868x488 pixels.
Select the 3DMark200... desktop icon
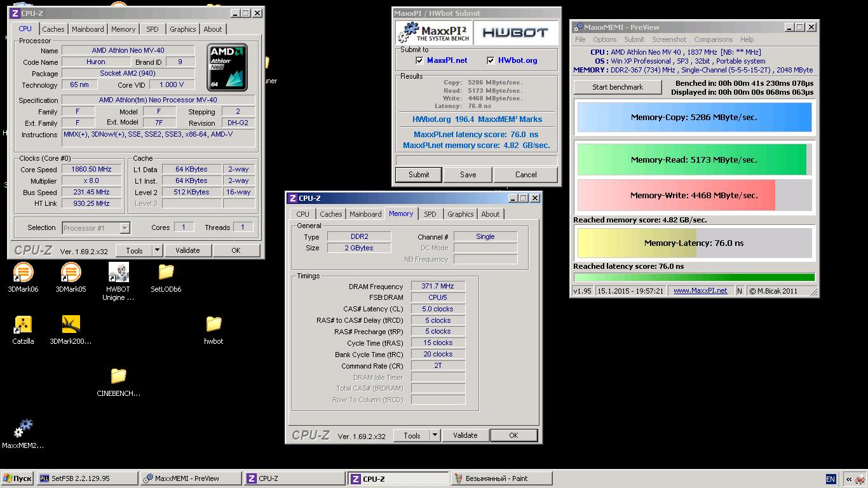71,330
